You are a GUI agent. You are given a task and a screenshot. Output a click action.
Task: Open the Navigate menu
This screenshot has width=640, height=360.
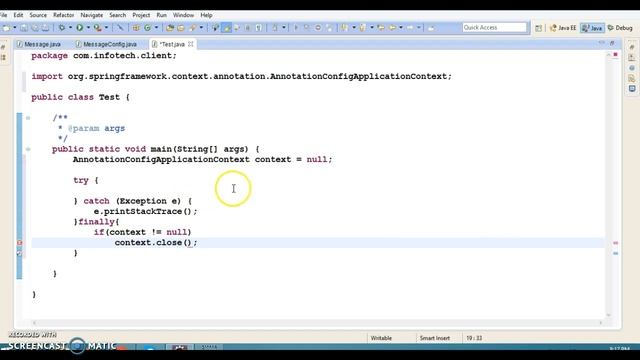[92, 15]
